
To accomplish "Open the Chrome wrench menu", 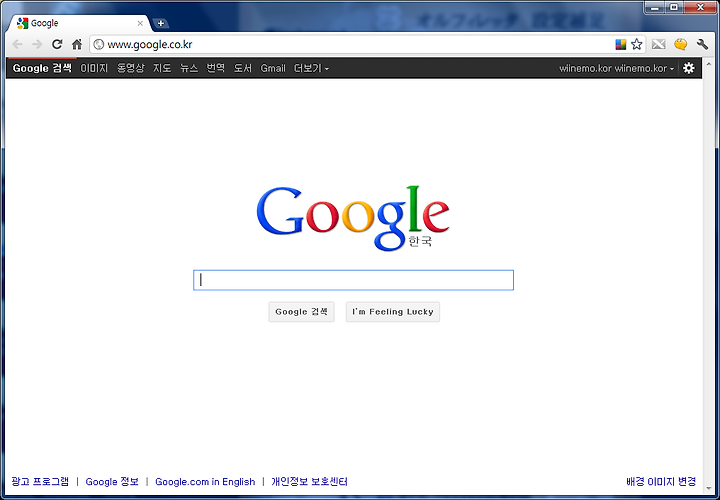I will [x=703, y=44].
